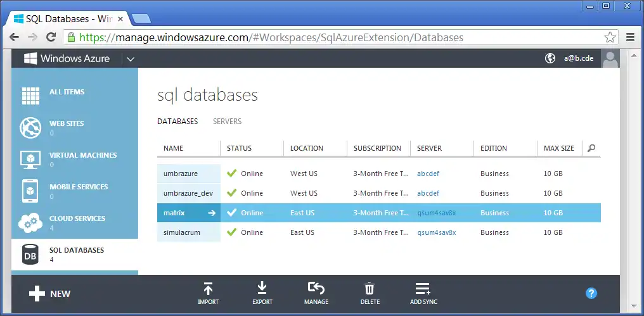Open the blue help question mark
Viewport: 644px width, 316px height.
click(x=591, y=293)
